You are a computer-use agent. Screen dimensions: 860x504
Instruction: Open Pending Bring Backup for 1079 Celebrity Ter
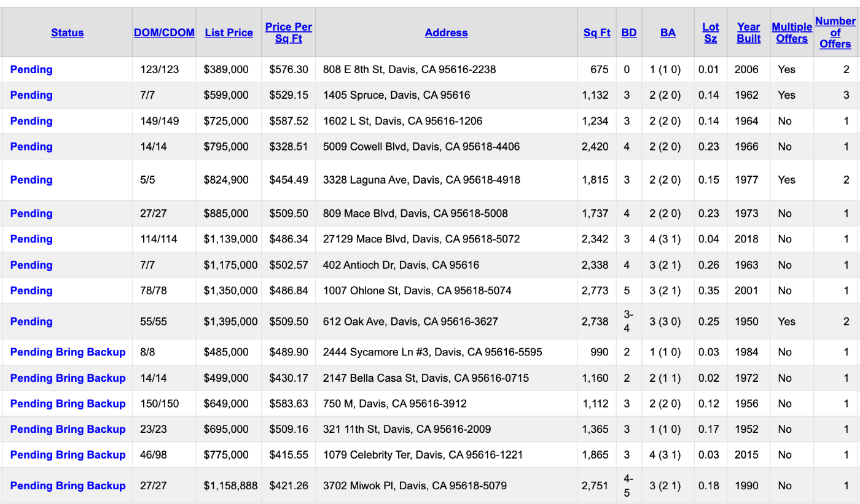pos(68,455)
